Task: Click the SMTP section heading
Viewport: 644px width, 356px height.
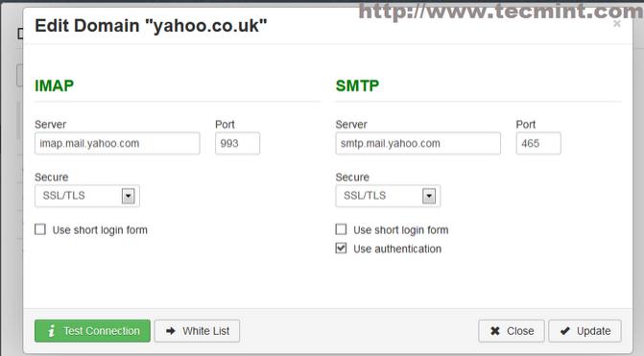Action: click(357, 85)
